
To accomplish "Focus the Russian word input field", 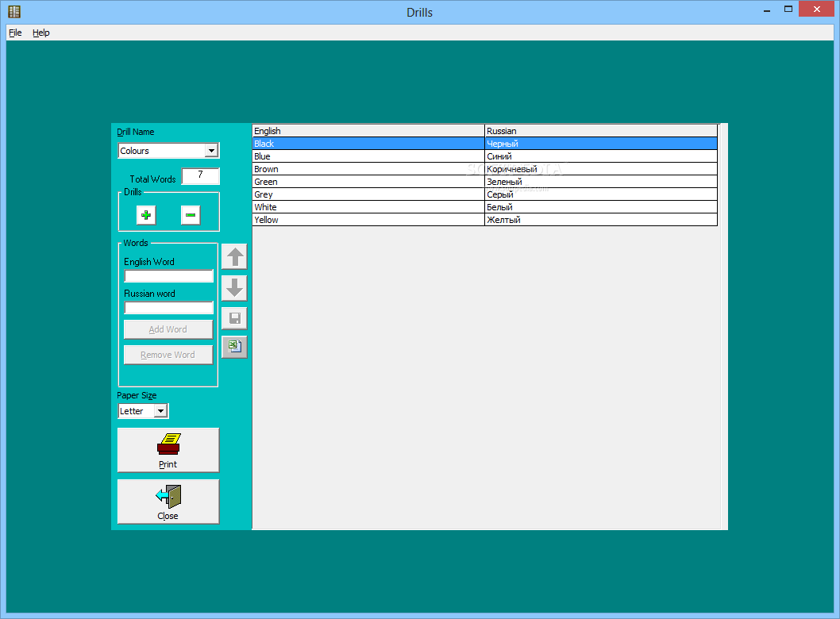I will 169,308.
